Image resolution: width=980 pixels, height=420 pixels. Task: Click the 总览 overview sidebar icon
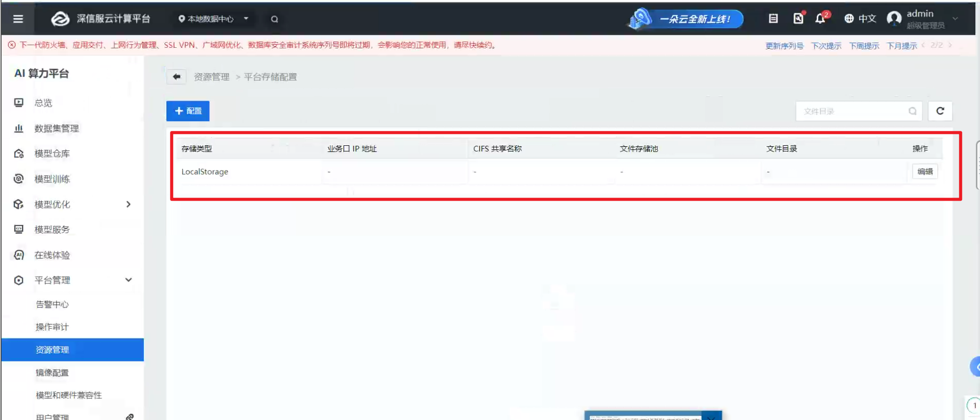click(18, 103)
